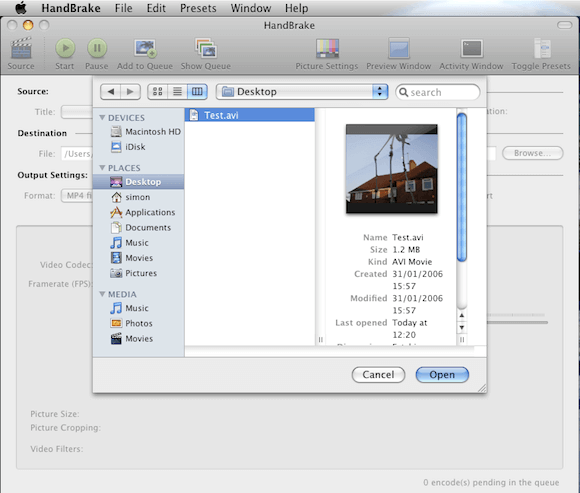Screen dimensions: 580x493
Task: Collapse the MEDIA sidebar section
Action: pyautogui.click(x=102, y=294)
